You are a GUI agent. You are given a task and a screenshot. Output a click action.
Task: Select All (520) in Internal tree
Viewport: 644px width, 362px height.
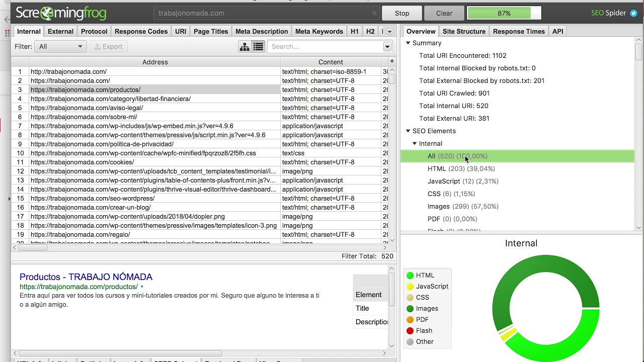(517, 156)
